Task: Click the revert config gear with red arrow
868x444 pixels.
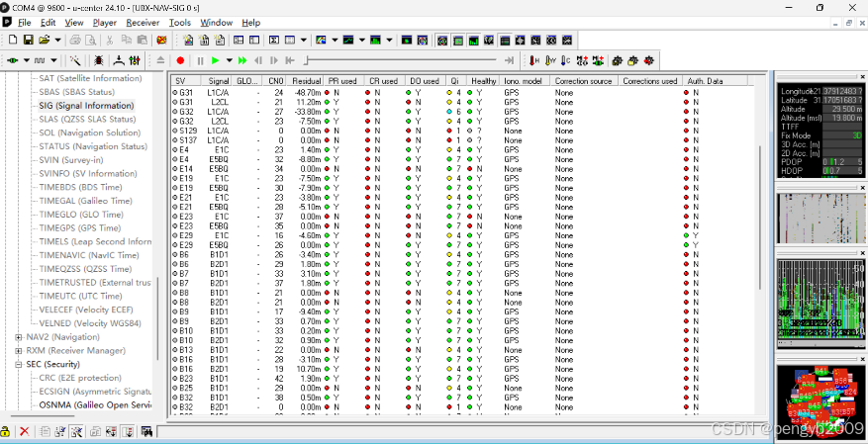Action: (x=649, y=60)
